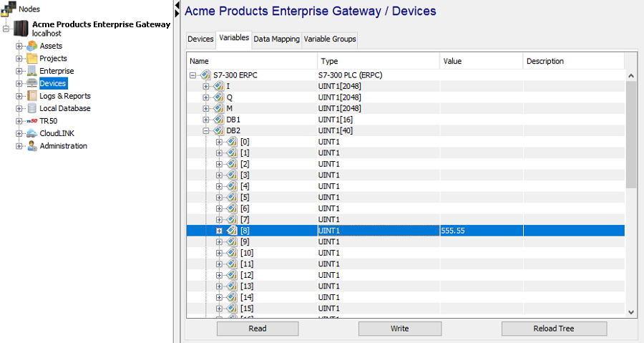
Task: Expand the CloudLINK tree node
Action: (x=19, y=133)
